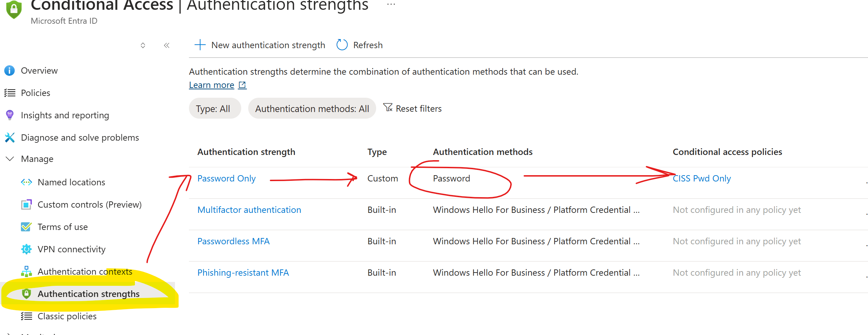Select the Overview info icon in sidebar
Viewport: 868px width, 335px height.
click(x=9, y=70)
